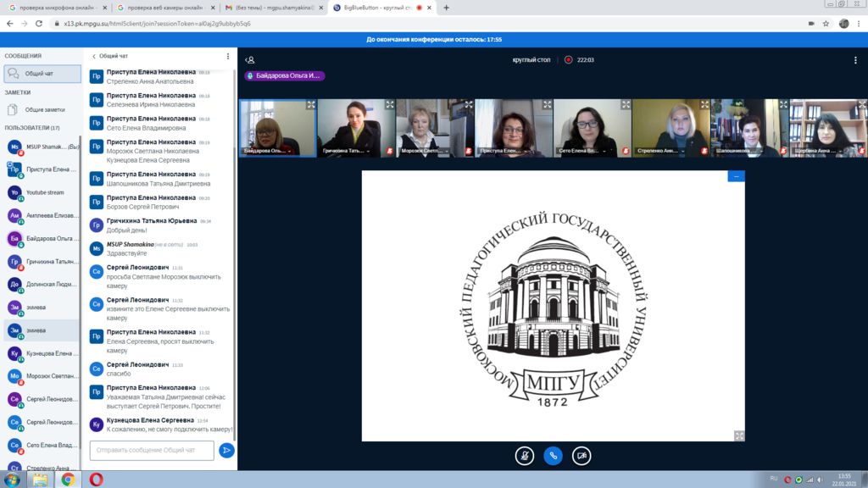The image size is (868, 488).
Task: Open Opera browser from the taskbar
Action: [x=96, y=480]
